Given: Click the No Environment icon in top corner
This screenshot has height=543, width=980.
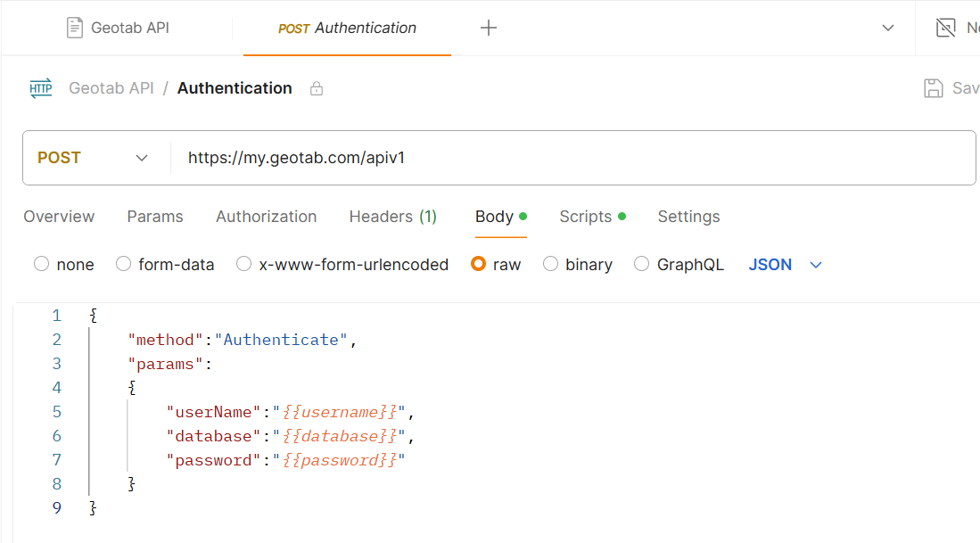Looking at the screenshot, I should (946, 28).
